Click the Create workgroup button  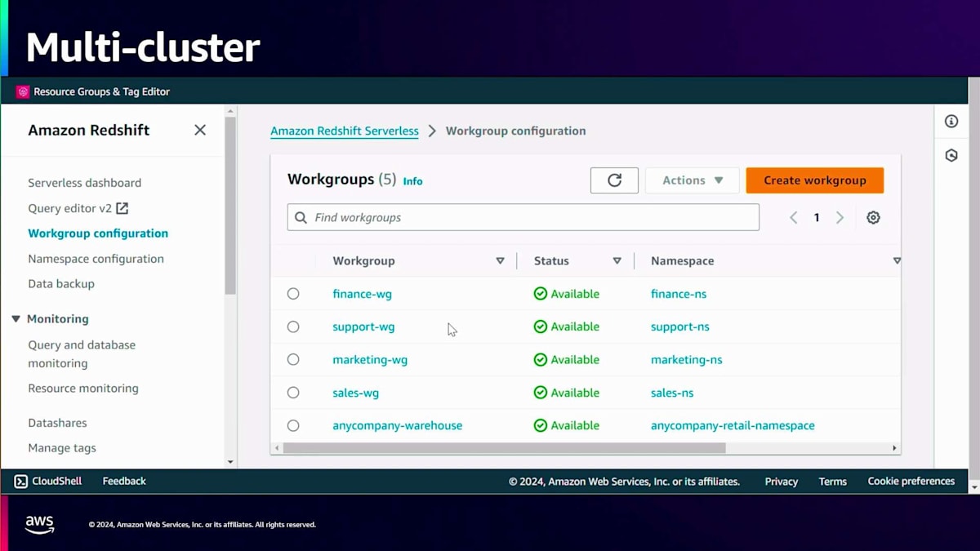pyautogui.click(x=815, y=180)
